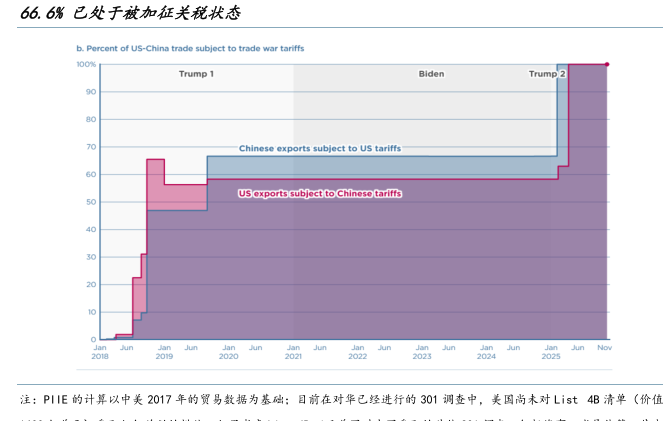
Task: Select the Biden period label
Action: pos(431,74)
